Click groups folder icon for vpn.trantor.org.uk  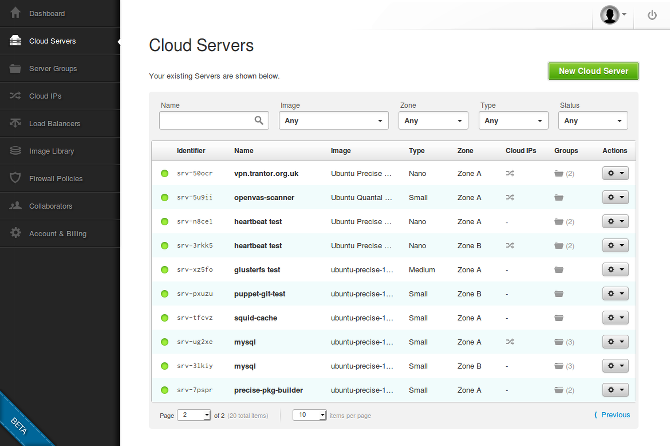point(558,173)
